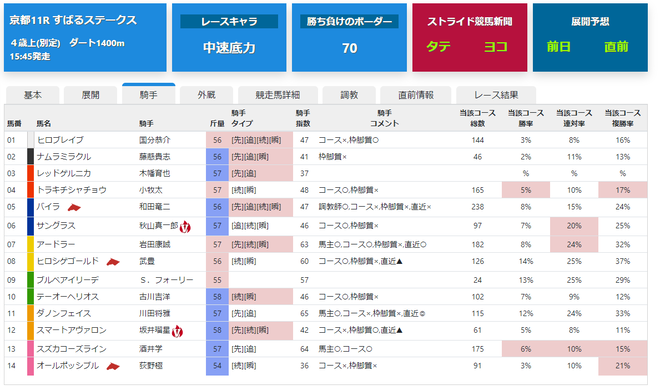This screenshot has width=660, height=390.
Task: Click red flag icon beside ヒロシゲゴールド
Action: (x=113, y=262)
